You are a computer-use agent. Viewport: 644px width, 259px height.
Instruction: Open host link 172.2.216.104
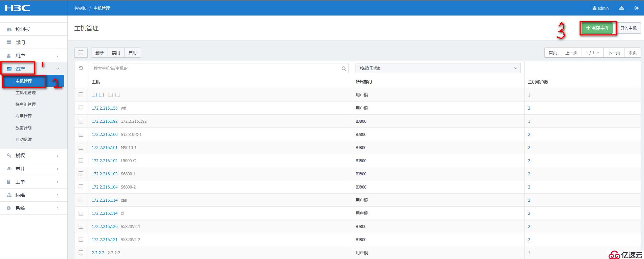(105, 187)
